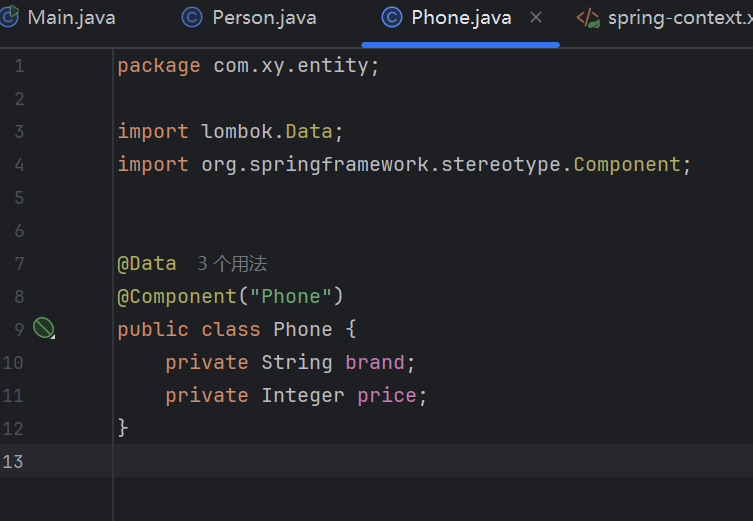
Task: Close the Phone.java tab
Action: [x=536, y=18]
